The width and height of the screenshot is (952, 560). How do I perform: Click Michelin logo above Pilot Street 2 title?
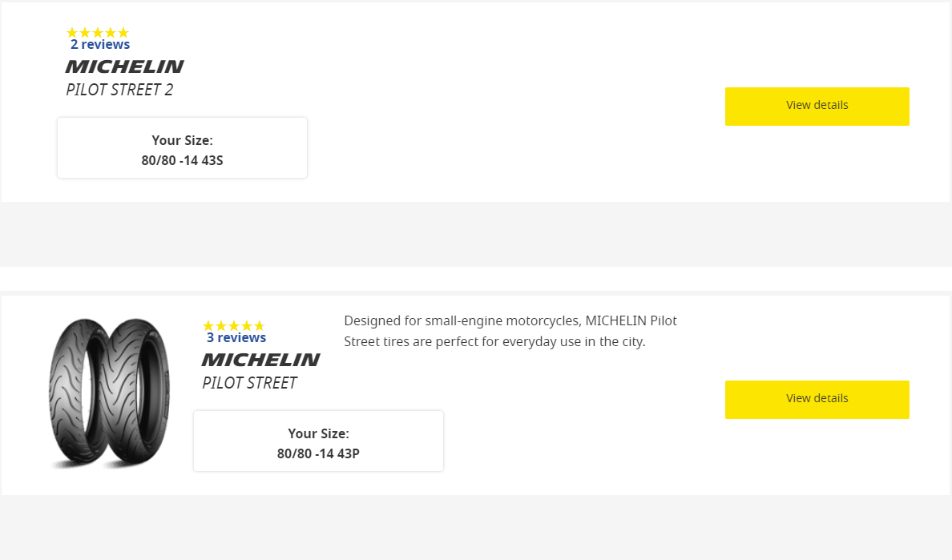124,66
